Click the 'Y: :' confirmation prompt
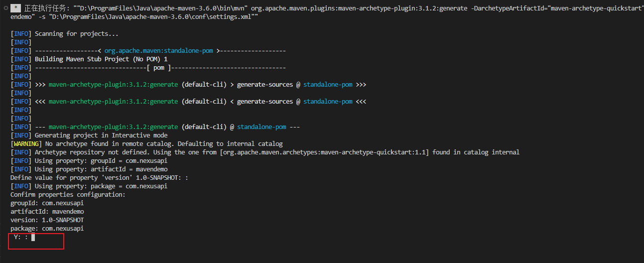 [21, 237]
